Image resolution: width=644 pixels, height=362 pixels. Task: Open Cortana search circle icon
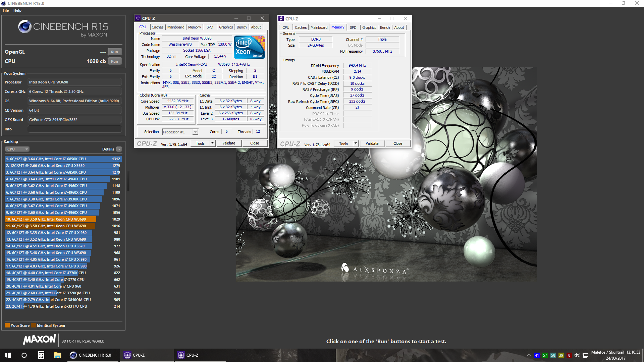pyautogui.click(x=24, y=355)
